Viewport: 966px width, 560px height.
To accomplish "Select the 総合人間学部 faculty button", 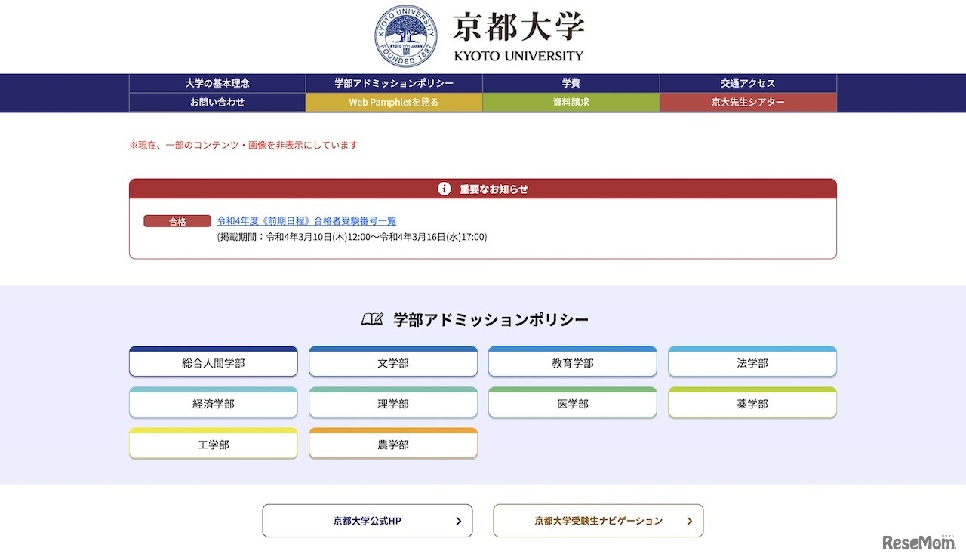I will pyautogui.click(x=214, y=362).
